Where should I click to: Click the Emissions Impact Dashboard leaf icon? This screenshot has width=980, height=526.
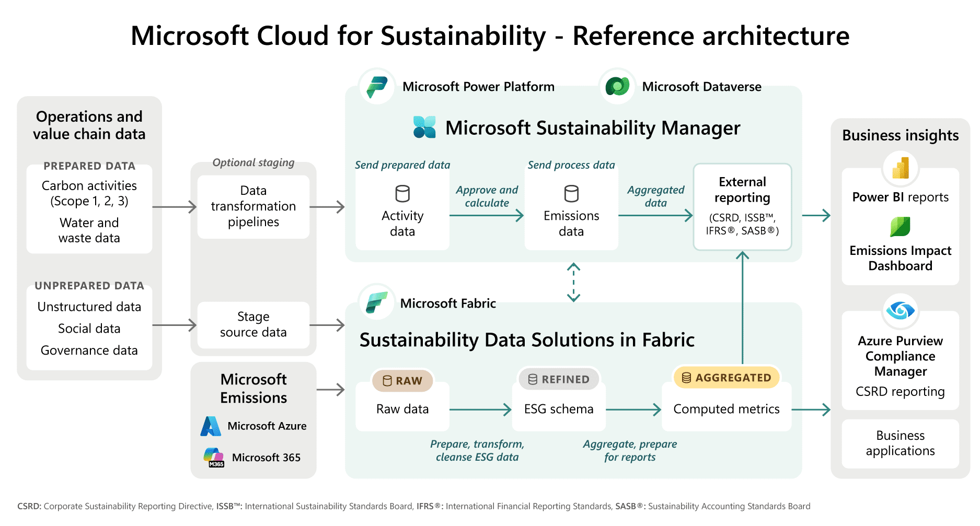tap(900, 227)
